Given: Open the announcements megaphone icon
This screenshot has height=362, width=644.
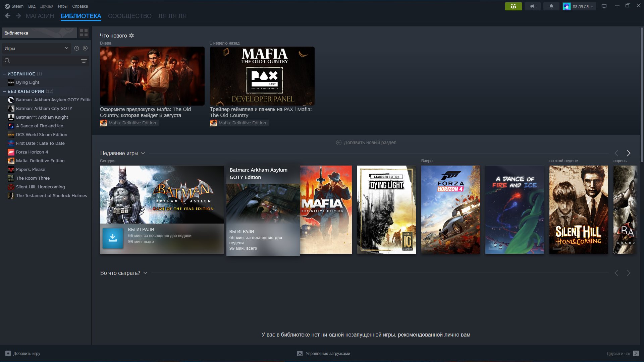Looking at the screenshot, I should tap(532, 6).
